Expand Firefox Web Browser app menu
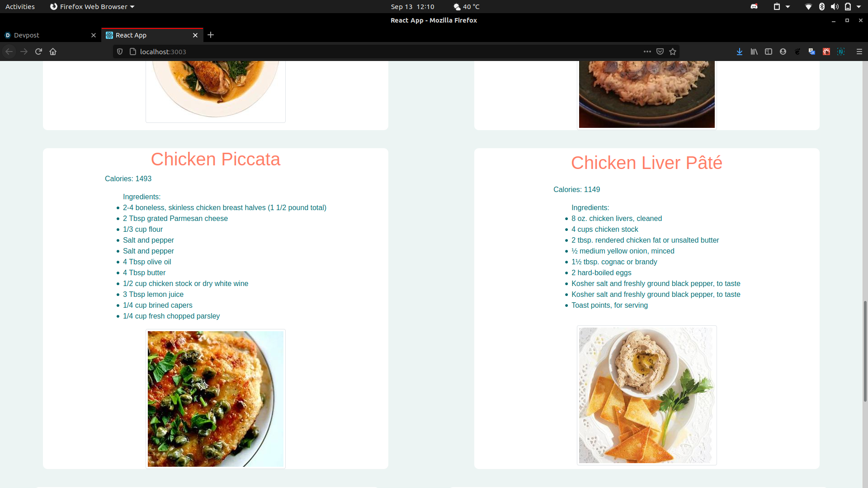Viewport: 868px width, 488px height. [92, 7]
